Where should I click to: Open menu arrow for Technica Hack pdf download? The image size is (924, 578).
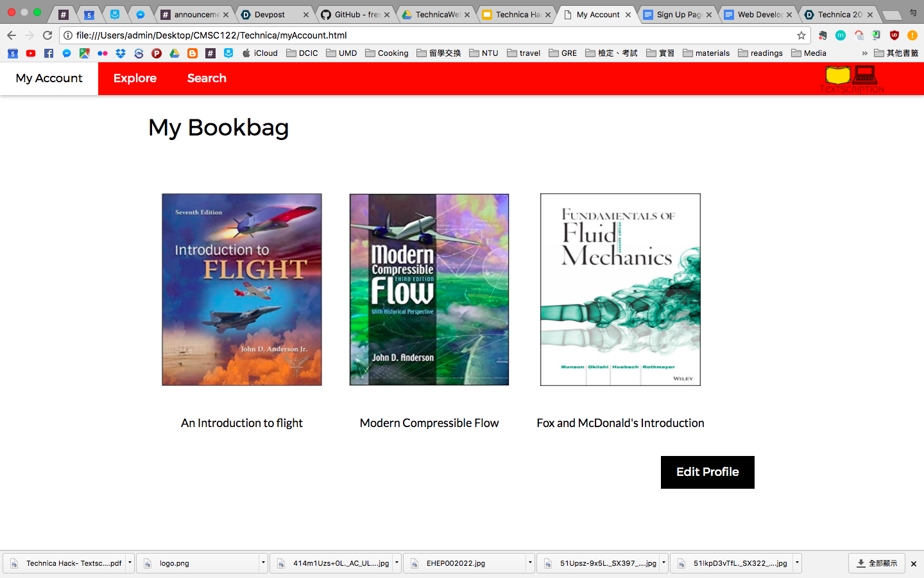pyautogui.click(x=130, y=563)
